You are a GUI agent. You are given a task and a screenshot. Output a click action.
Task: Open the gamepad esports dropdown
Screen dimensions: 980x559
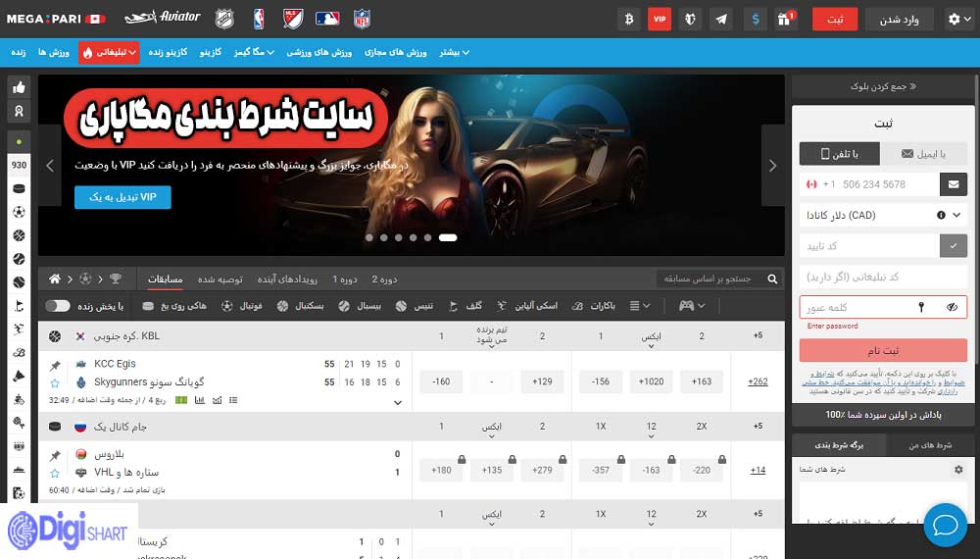[693, 306]
